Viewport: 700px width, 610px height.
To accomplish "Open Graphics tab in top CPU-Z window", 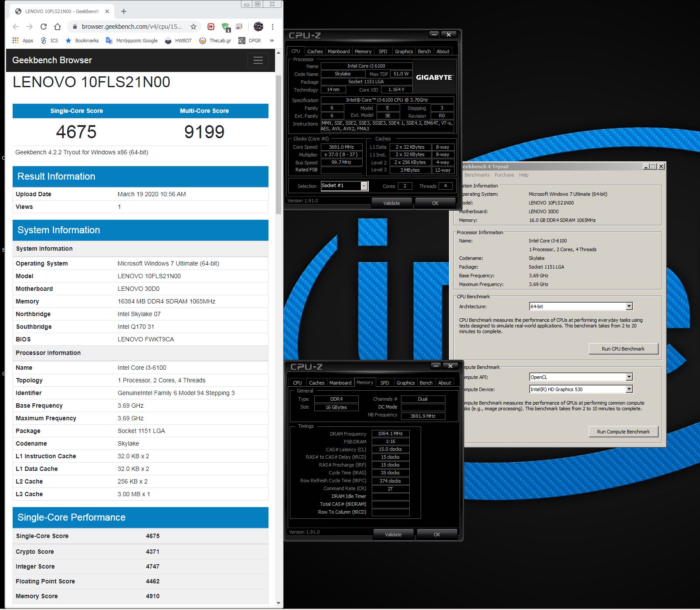I will click(x=404, y=51).
